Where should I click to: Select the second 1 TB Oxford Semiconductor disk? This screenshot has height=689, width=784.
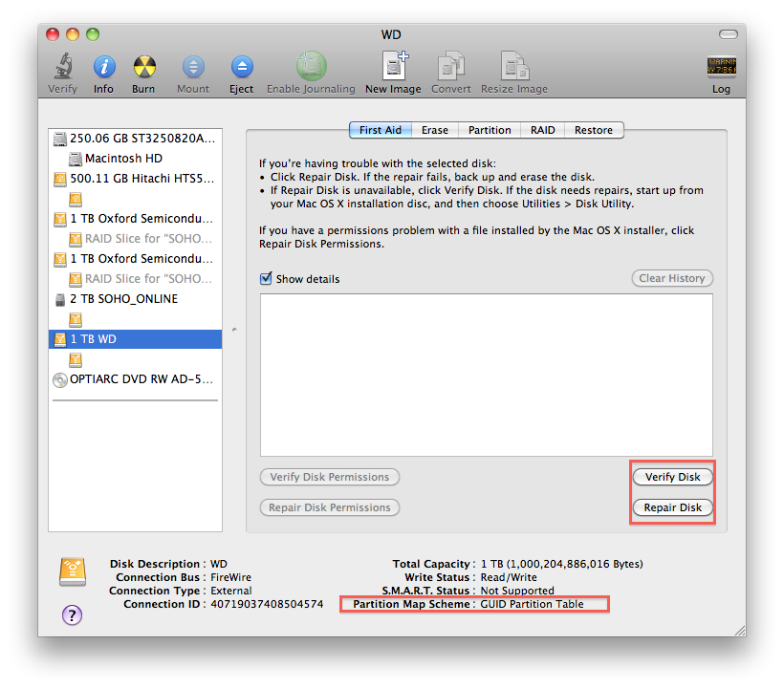pyautogui.click(x=135, y=259)
